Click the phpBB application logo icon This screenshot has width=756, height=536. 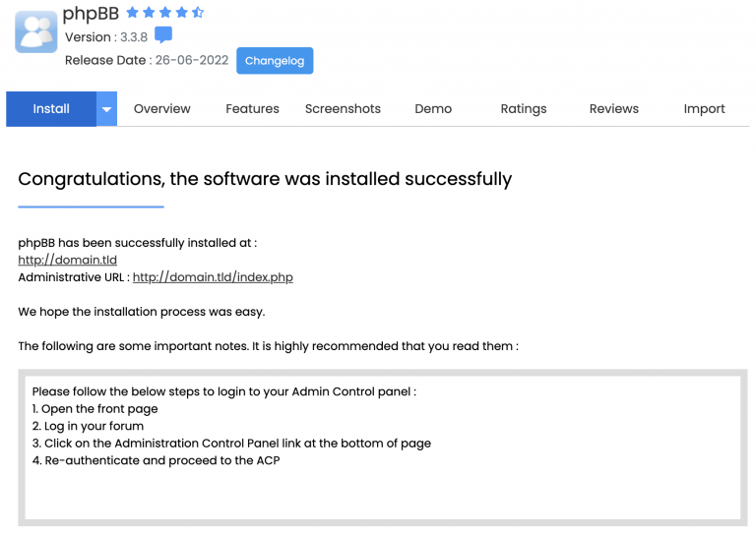click(x=35, y=30)
